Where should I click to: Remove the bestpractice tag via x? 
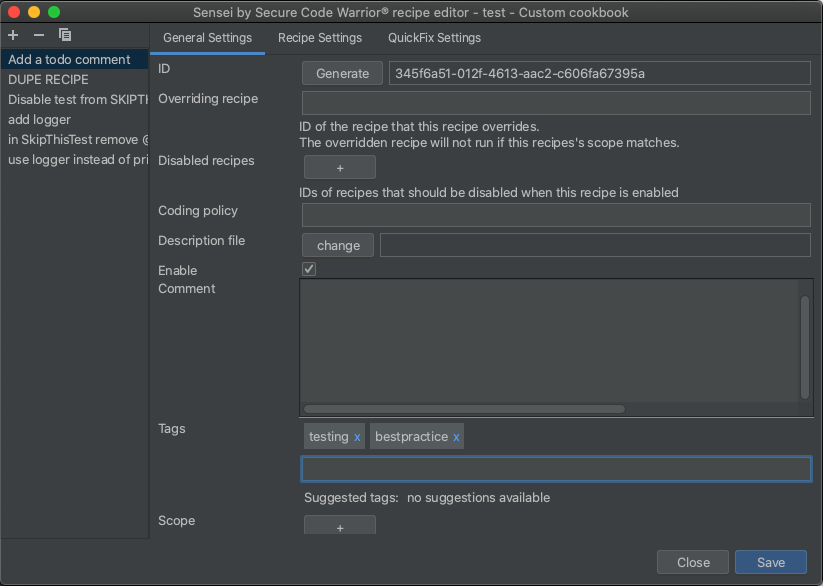pos(456,437)
